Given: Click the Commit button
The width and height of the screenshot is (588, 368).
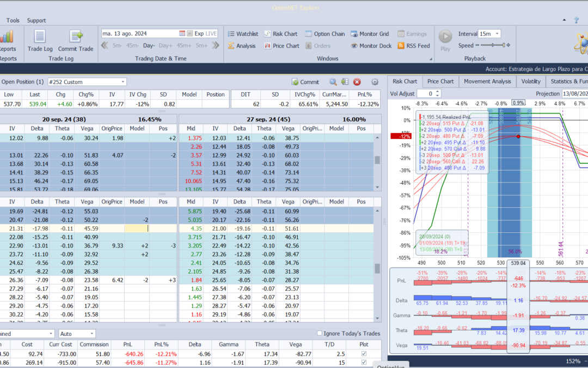Looking at the screenshot, I should 305,82.
